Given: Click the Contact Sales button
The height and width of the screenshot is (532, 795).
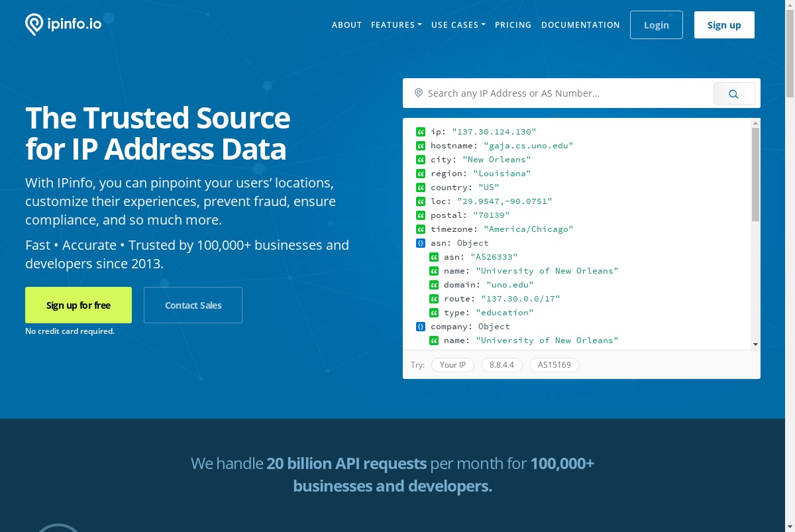Looking at the screenshot, I should click(x=193, y=305).
